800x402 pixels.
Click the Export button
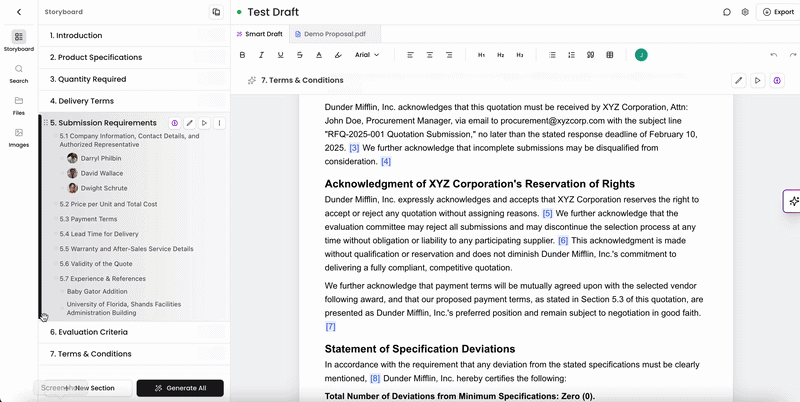[778, 12]
